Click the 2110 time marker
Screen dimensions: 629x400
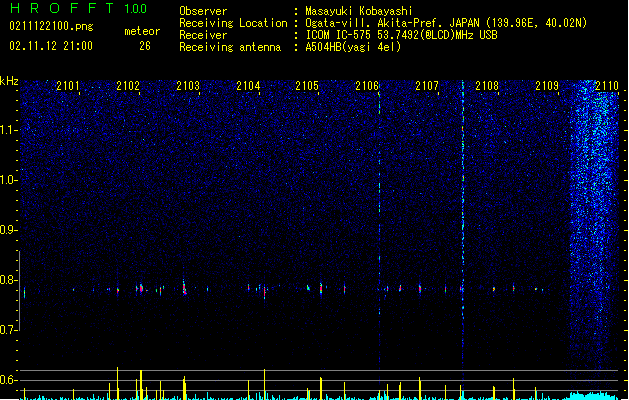pos(607,85)
